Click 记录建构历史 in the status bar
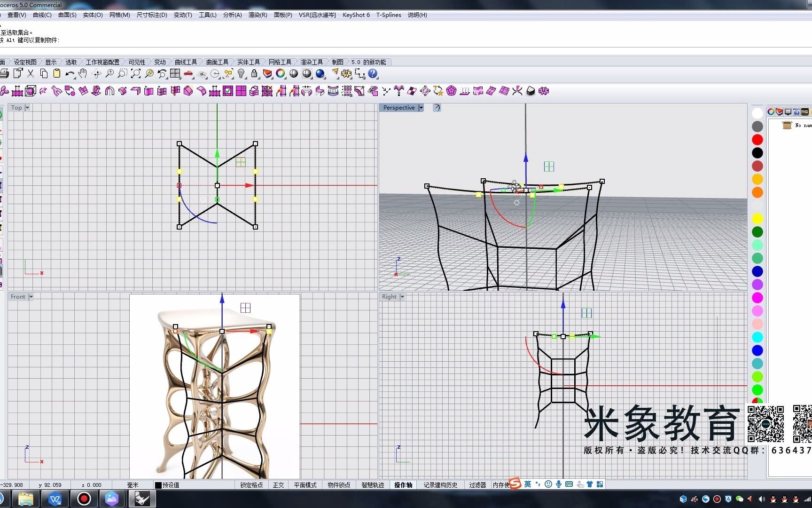Viewport: 812px width, 508px height. pyautogui.click(x=440, y=484)
